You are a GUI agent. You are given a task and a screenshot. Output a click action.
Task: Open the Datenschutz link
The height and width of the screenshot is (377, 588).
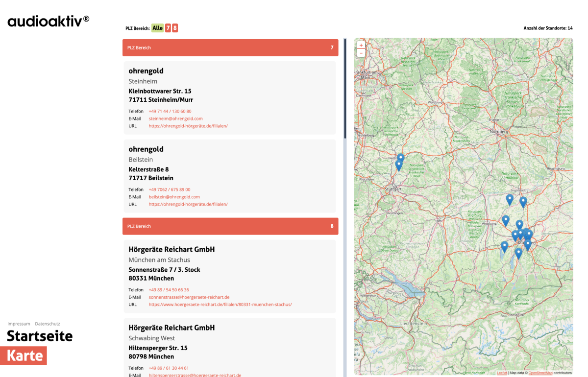tap(48, 324)
